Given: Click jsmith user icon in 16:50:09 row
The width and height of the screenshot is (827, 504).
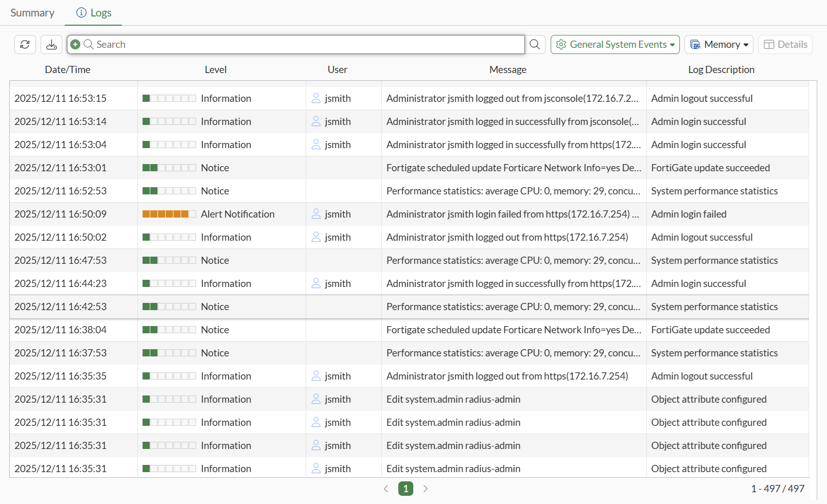Looking at the screenshot, I should 316,214.
